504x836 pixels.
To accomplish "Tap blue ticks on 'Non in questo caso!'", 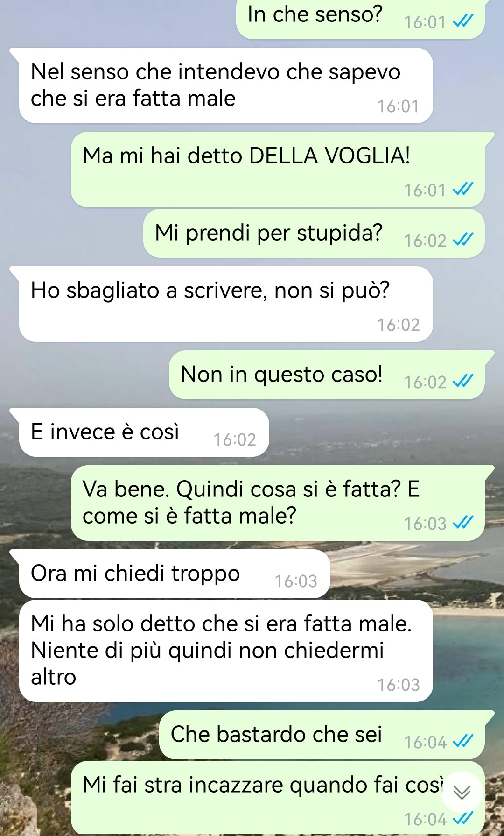I will [x=463, y=381].
